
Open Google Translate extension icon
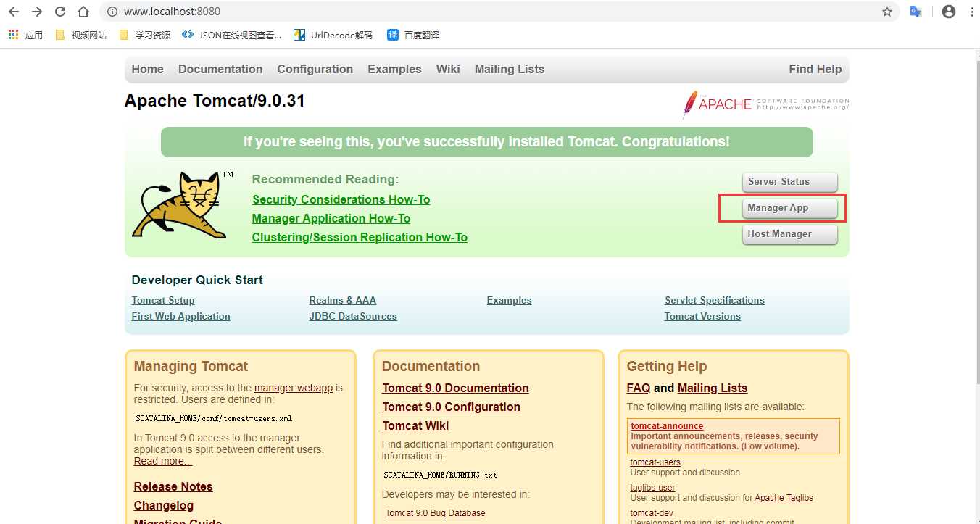(x=916, y=12)
